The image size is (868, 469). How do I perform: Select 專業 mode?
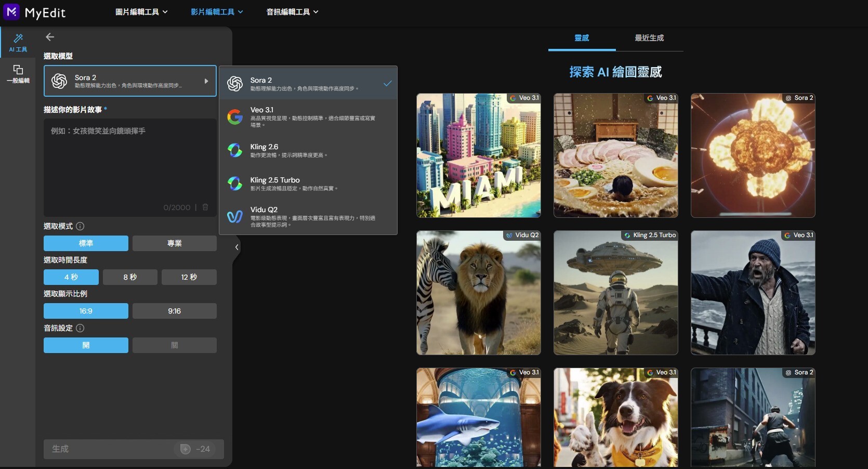point(175,243)
